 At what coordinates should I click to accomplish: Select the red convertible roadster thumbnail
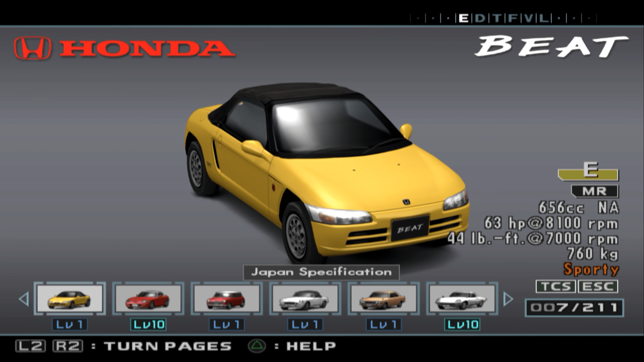point(148,298)
